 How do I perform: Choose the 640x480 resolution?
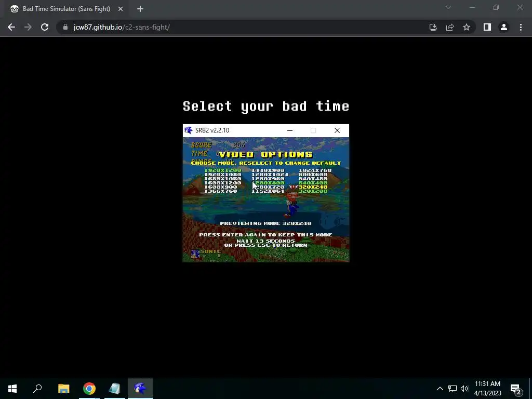click(313, 179)
